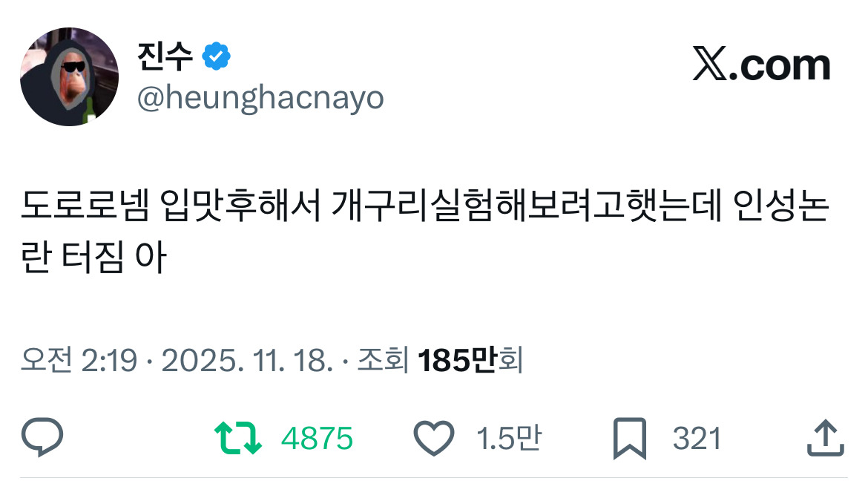Click the @heunghacnayo handle
Image resolution: width=868 pixels, height=481 pixels.
click(260, 99)
